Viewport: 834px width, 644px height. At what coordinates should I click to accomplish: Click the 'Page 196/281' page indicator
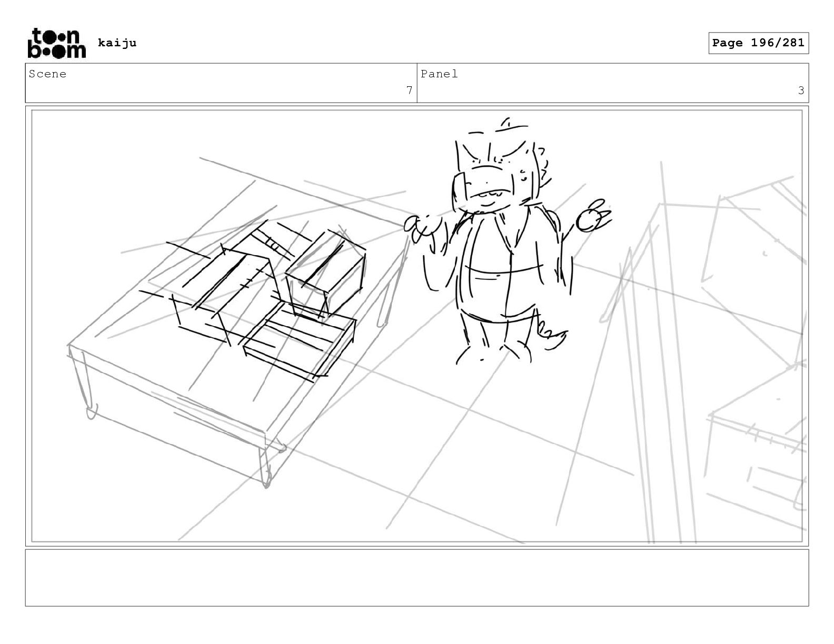tap(758, 43)
